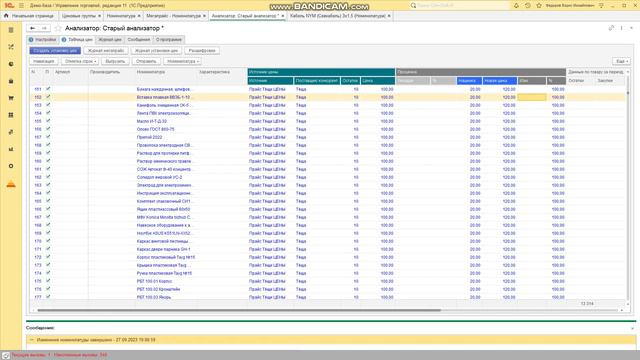
Task: Open service options icon beside user name
Action: pos(601,5)
